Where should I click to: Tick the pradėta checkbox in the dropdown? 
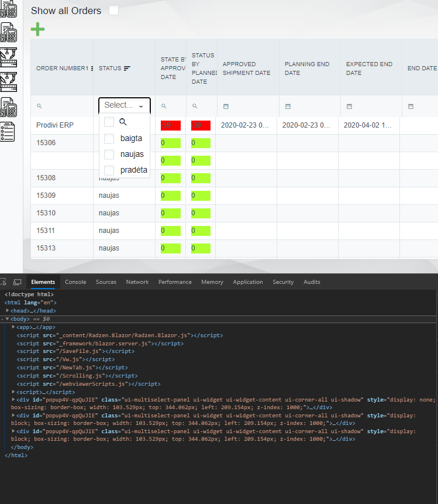point(109,170)
